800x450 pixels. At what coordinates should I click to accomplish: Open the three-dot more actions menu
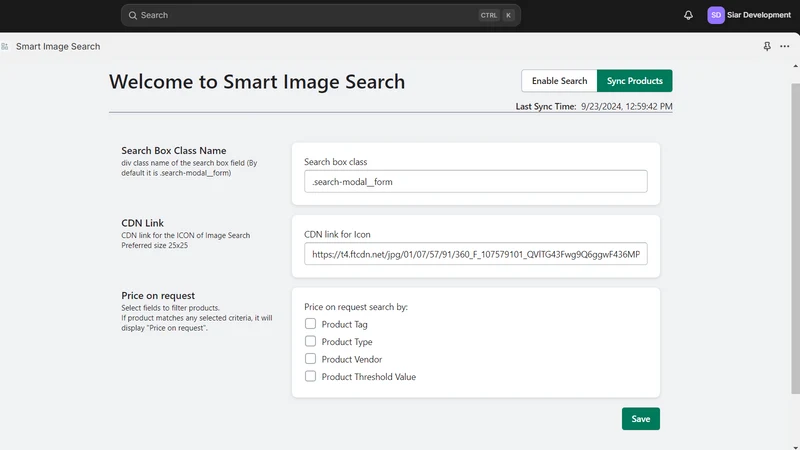785,46
